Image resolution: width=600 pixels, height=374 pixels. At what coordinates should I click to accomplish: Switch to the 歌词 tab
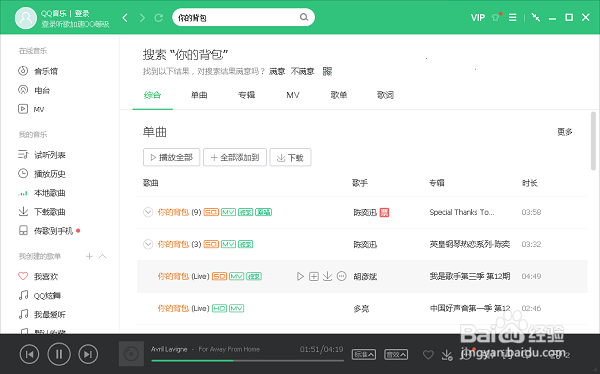pyautogui.click(x=385, y=95)
